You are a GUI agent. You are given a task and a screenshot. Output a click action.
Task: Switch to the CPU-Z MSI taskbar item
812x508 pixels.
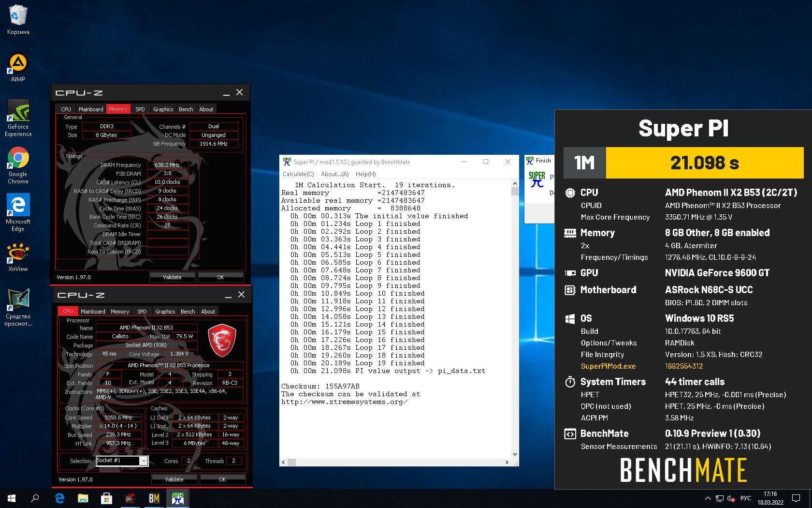130,498
